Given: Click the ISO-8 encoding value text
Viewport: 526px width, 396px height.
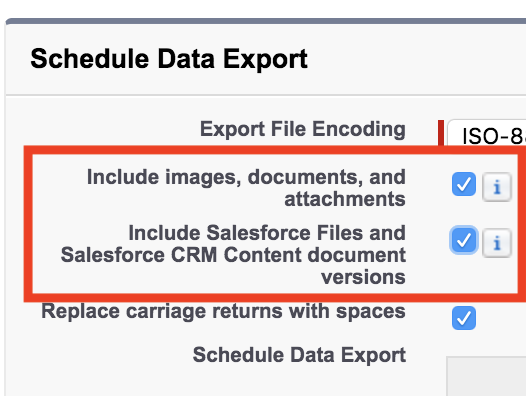Looking at the screenshot, I should 494,136.
